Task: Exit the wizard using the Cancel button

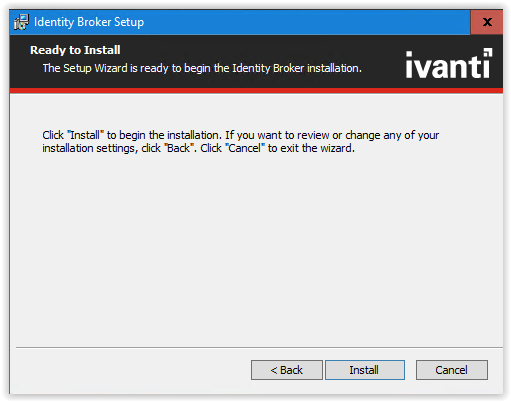Action: pos(451,370)
